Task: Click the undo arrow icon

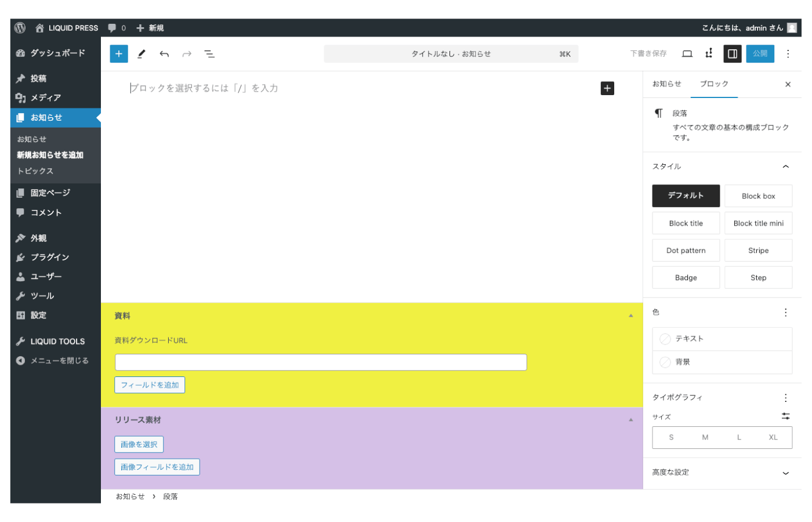Action: pyautogui.click(x=164, y=54)
